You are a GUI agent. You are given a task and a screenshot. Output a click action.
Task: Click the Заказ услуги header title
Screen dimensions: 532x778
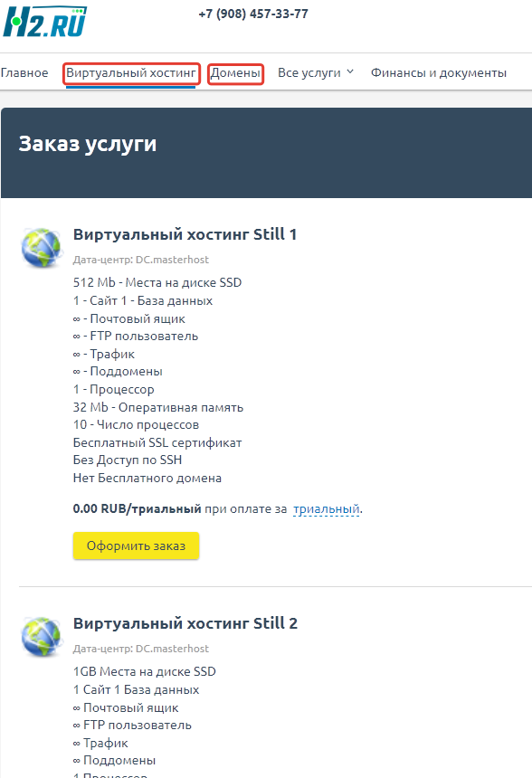[x=88, y=144]
